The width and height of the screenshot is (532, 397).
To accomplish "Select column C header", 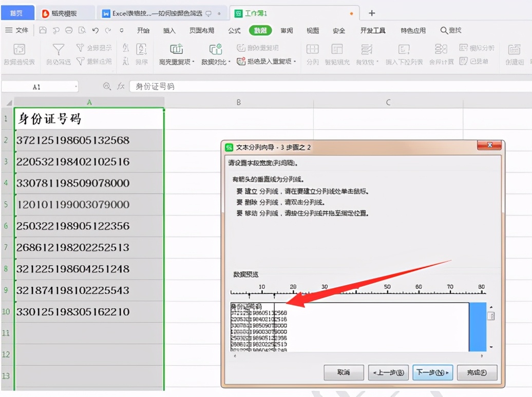I will [x=388, y=103].
